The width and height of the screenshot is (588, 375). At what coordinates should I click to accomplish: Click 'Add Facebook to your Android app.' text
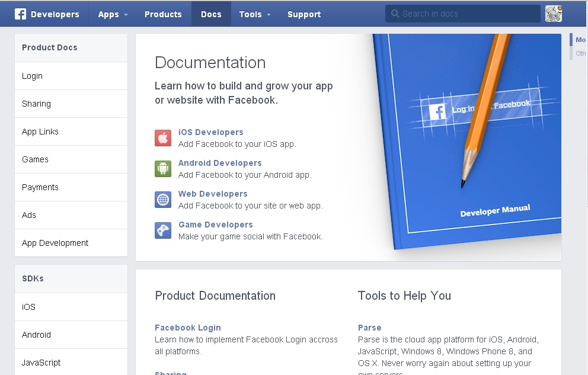245,175
